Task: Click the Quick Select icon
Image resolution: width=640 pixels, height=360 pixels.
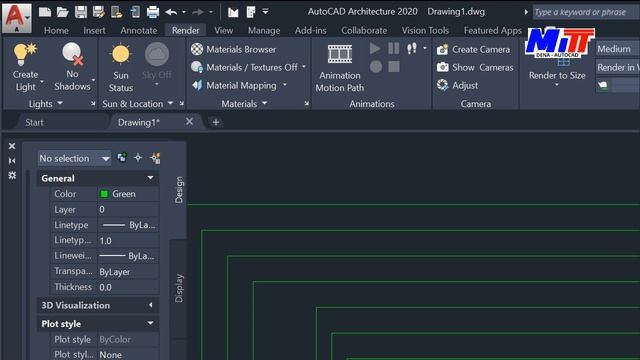Action: coord(155,158)
